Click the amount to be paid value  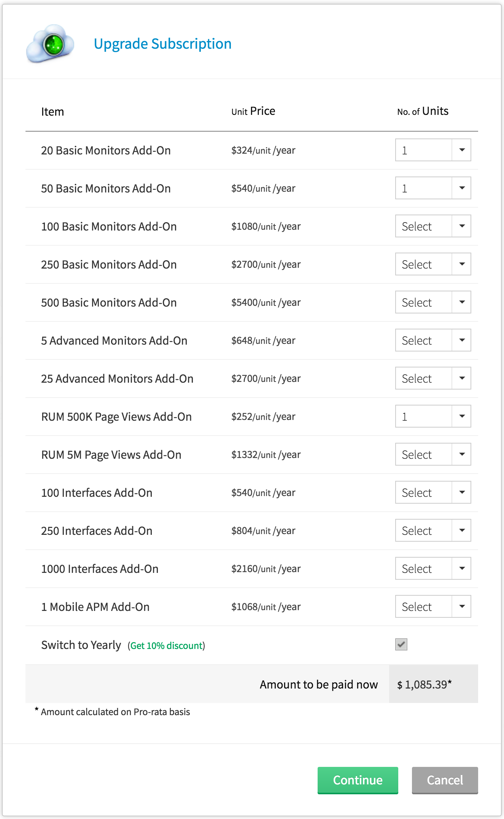[424, 684]
